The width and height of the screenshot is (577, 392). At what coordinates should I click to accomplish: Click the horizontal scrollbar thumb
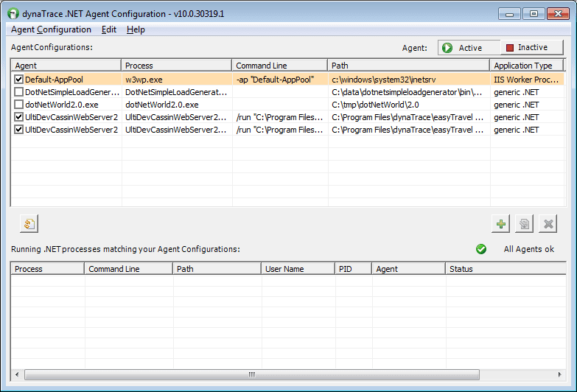click(252, 375)
